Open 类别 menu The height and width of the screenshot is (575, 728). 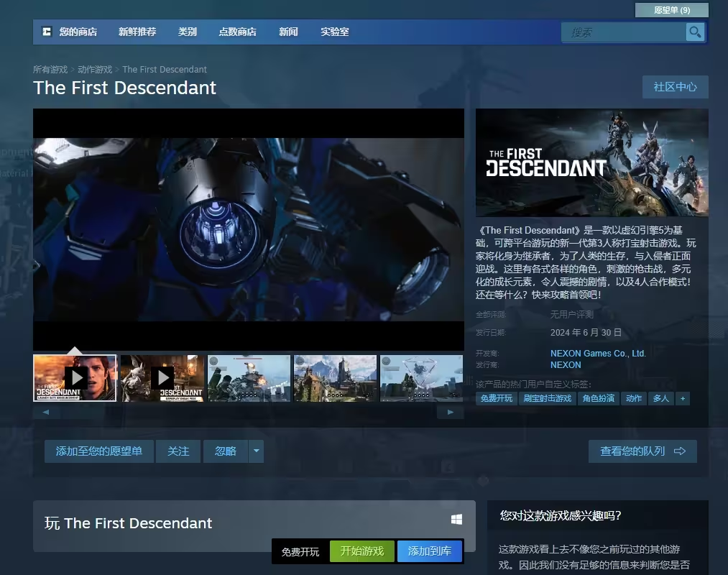(188, 32)
